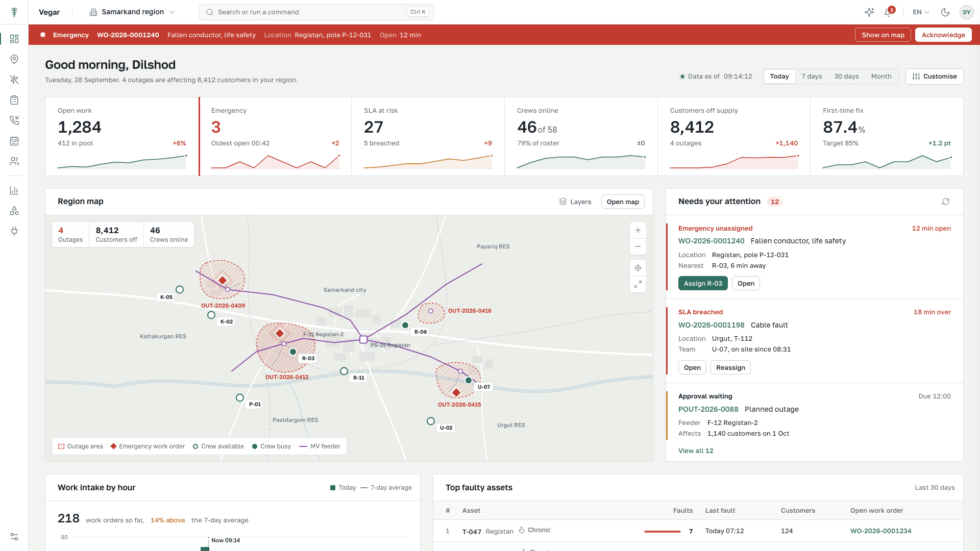
Task: Refresh the Needs your attention panel
Action: (x=946, y=202)
